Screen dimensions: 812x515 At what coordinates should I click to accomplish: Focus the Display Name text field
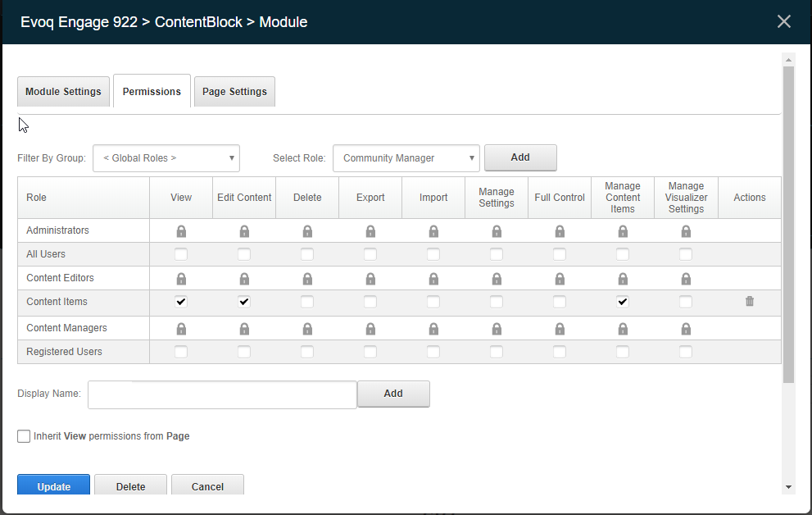click(x=222, y=394)
